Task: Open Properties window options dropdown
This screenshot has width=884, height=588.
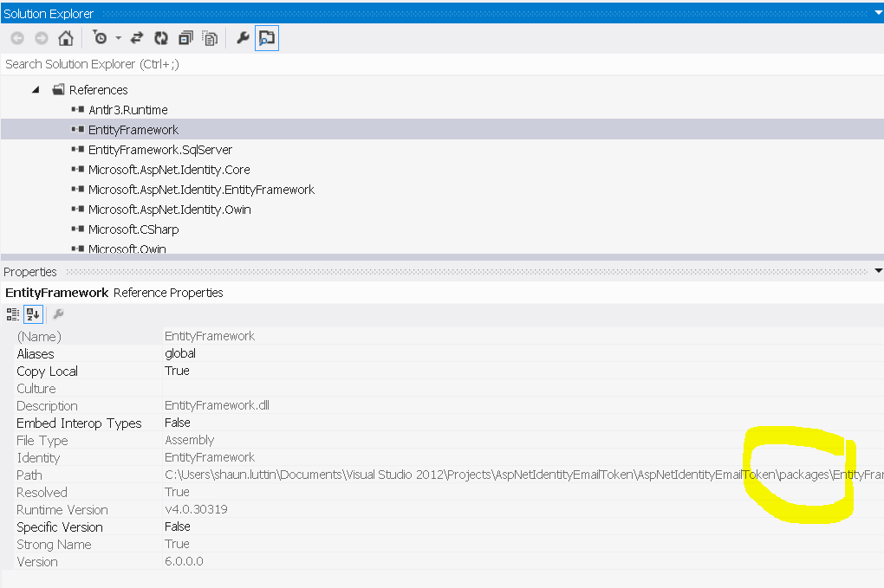Action: click(x=878, y=271)
